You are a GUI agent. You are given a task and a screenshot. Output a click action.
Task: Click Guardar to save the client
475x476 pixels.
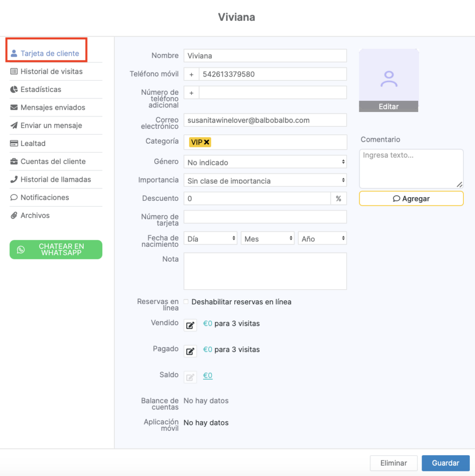coord(445,463)
